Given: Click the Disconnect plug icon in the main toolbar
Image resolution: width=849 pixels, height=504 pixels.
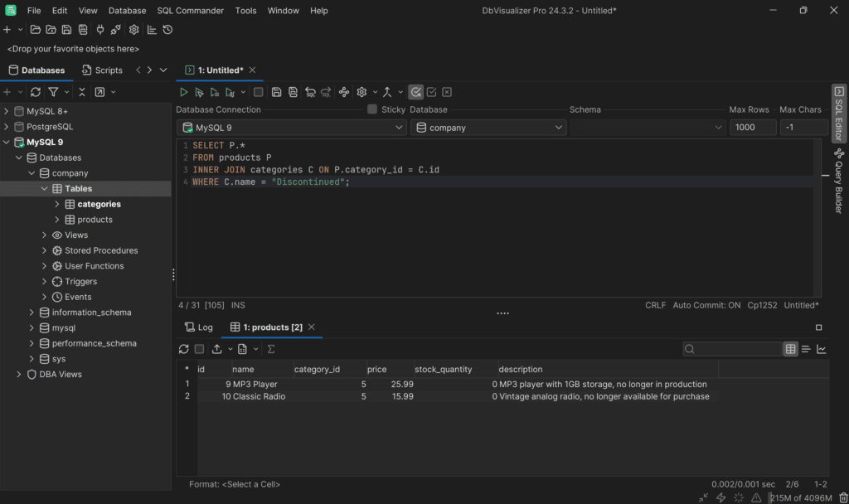Looking at the screenshot, I should click(115, 30).
